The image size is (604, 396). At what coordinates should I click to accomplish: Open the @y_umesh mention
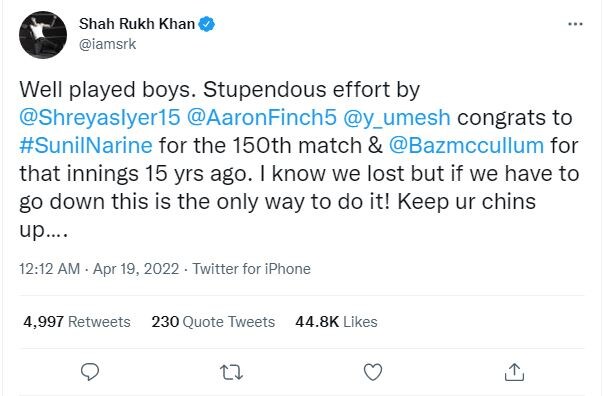pos(396,118)
